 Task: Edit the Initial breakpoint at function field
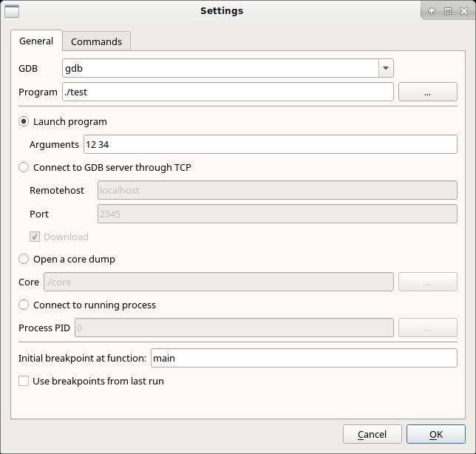click(x=304, y=358)
